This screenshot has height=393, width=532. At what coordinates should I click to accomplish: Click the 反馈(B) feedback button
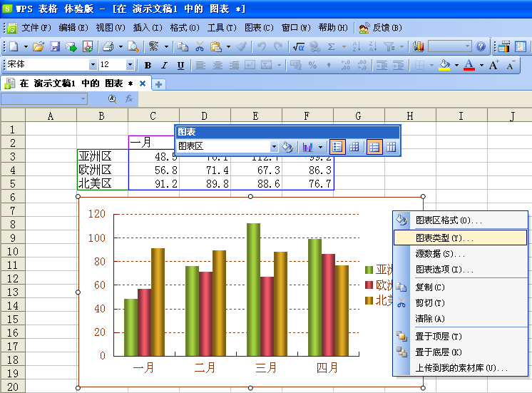click(x=381, y=28)
